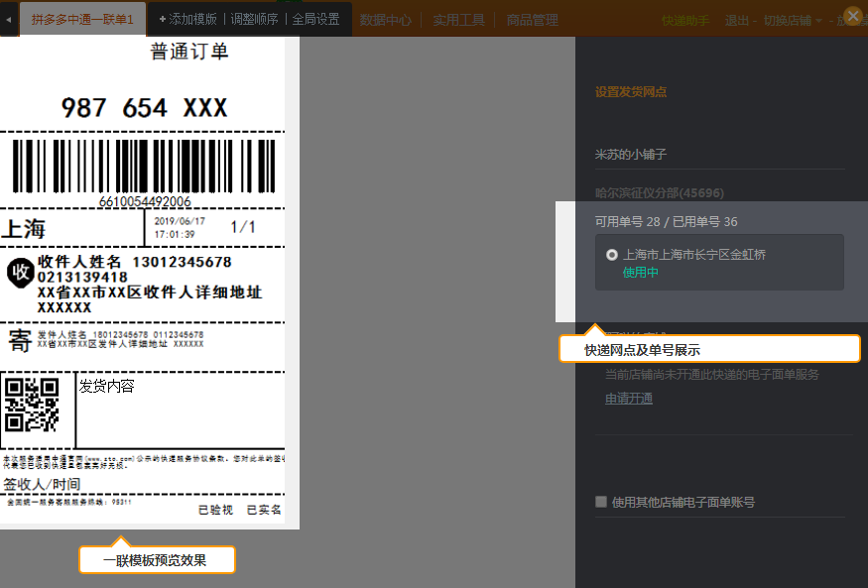This screenshot has width=868, height=588.
Task: Click 退出 to log out
Action: [737, 21]
